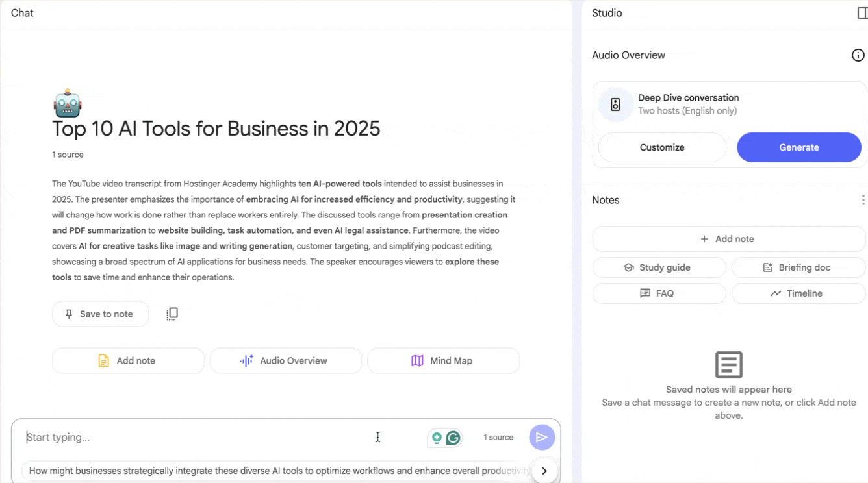Viewport: 868px width, 483px height.
Task: Click the Notes section heading
Action: click(x=606, y=200)
